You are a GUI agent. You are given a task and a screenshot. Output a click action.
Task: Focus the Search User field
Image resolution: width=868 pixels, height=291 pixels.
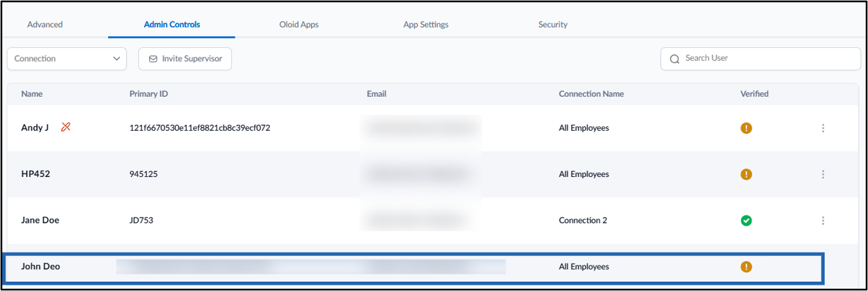coord(760,59)
